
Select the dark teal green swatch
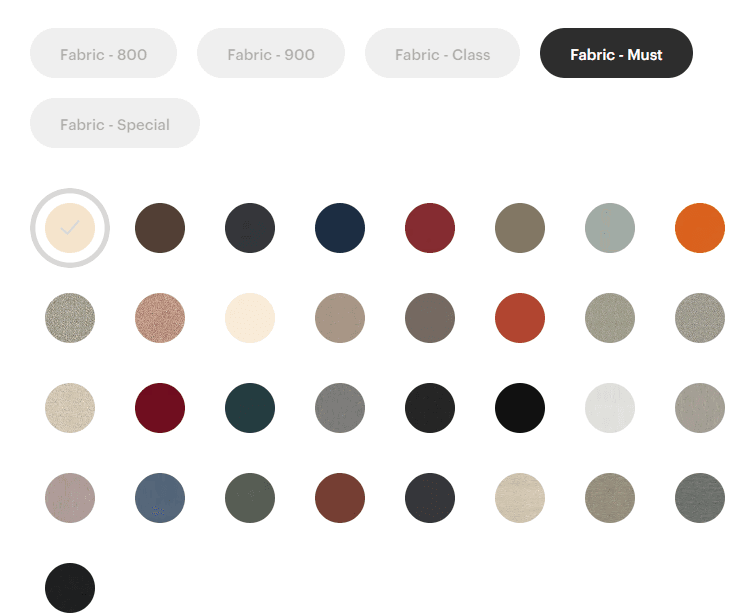tap(250, 408)
